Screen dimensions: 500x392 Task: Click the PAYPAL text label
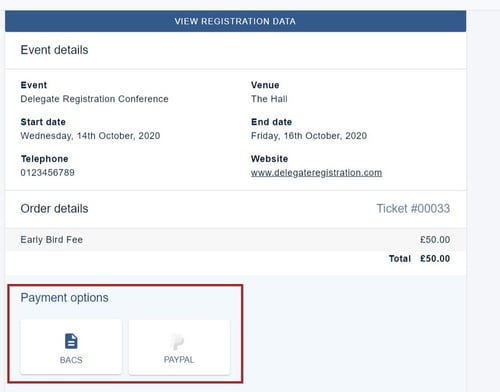[x=179, y=360]
